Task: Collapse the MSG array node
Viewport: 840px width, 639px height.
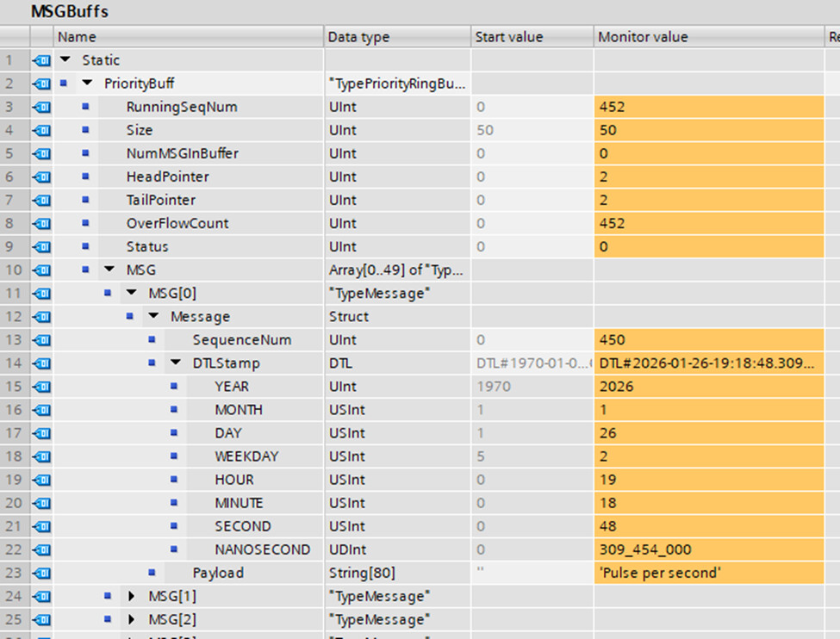Action: tap(109, 270)
